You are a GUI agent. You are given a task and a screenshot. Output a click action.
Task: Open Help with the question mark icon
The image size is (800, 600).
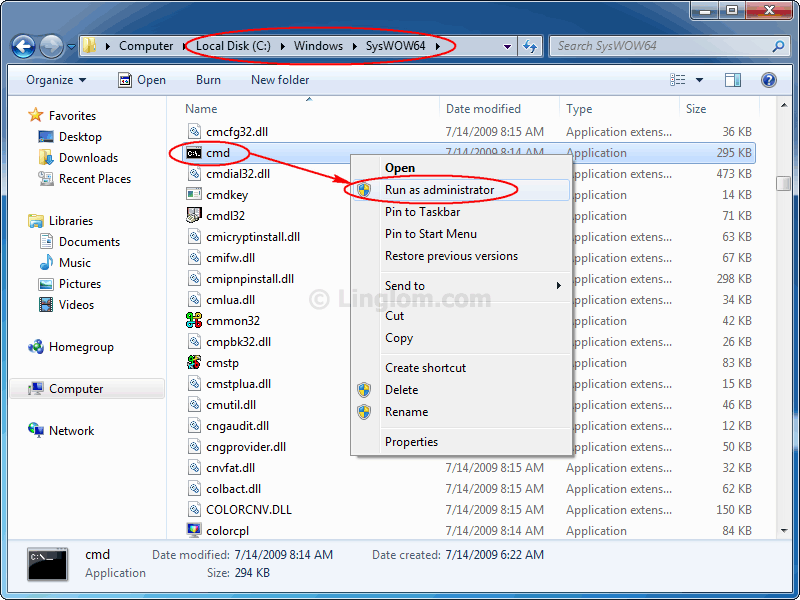(x=768, y=80)
